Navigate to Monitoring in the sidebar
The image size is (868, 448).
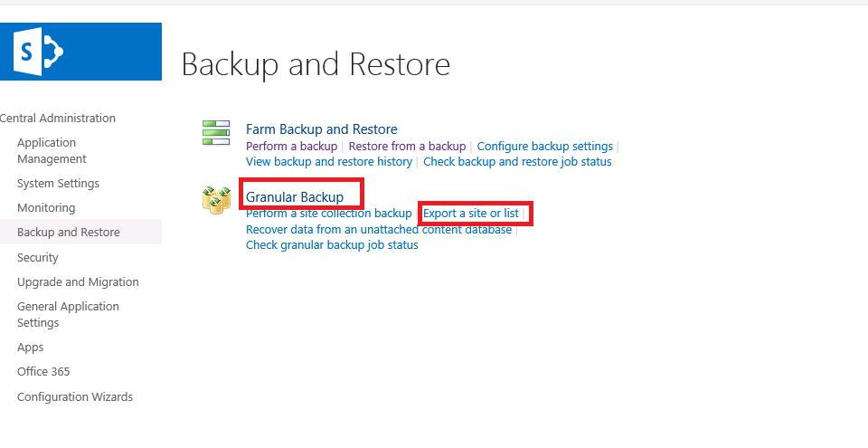46,207
